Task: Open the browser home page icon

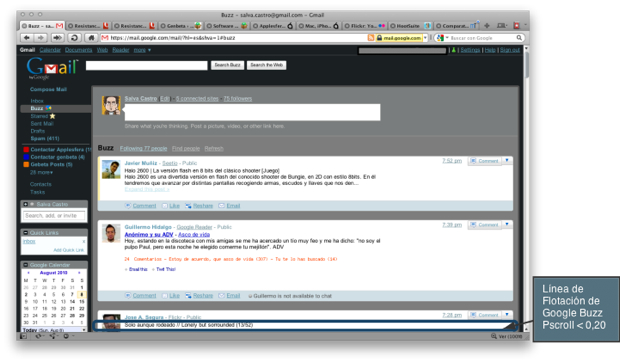Action: pos(91,38)
